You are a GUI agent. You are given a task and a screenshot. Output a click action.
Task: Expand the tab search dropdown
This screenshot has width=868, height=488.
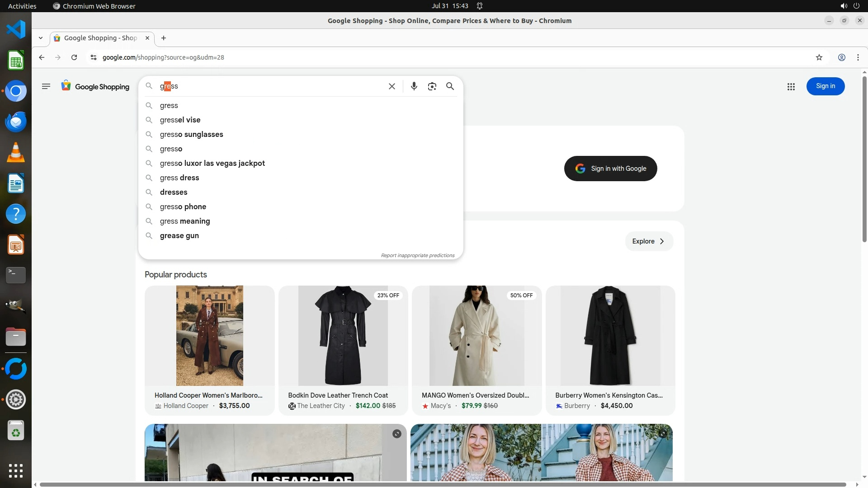[41, 38]
